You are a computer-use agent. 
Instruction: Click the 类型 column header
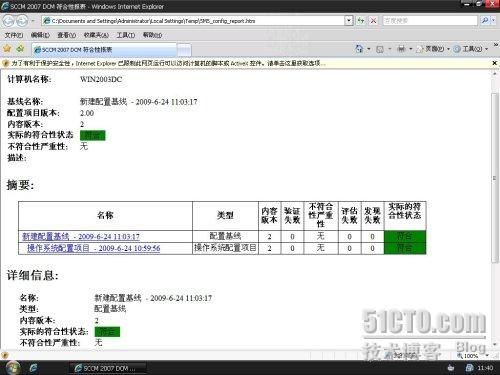pos(225,215)
